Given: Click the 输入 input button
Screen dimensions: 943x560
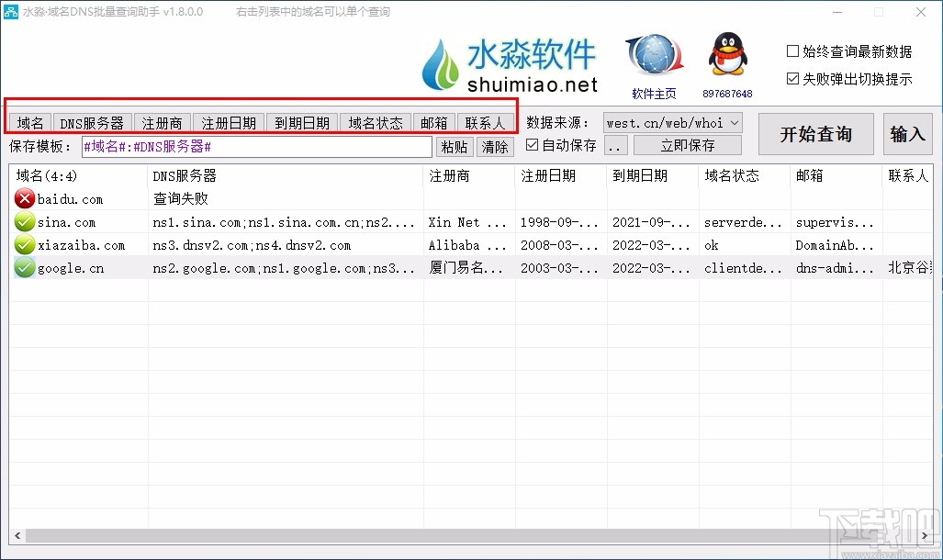Looking at the screenshot, I should [907, 134].
